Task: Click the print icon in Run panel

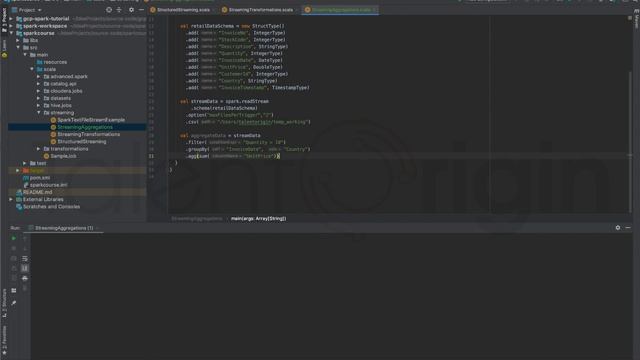Action: pos(25,278)
